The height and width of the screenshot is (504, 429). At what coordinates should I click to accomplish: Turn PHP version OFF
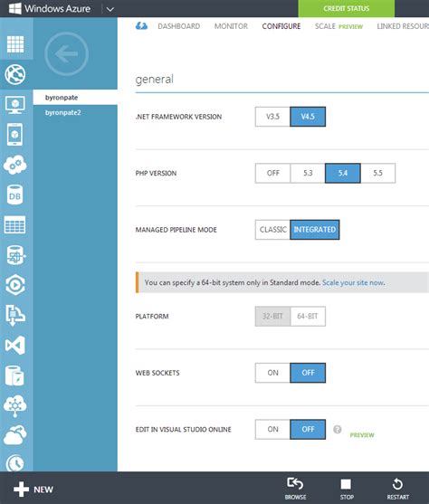[x=272, y=173]
